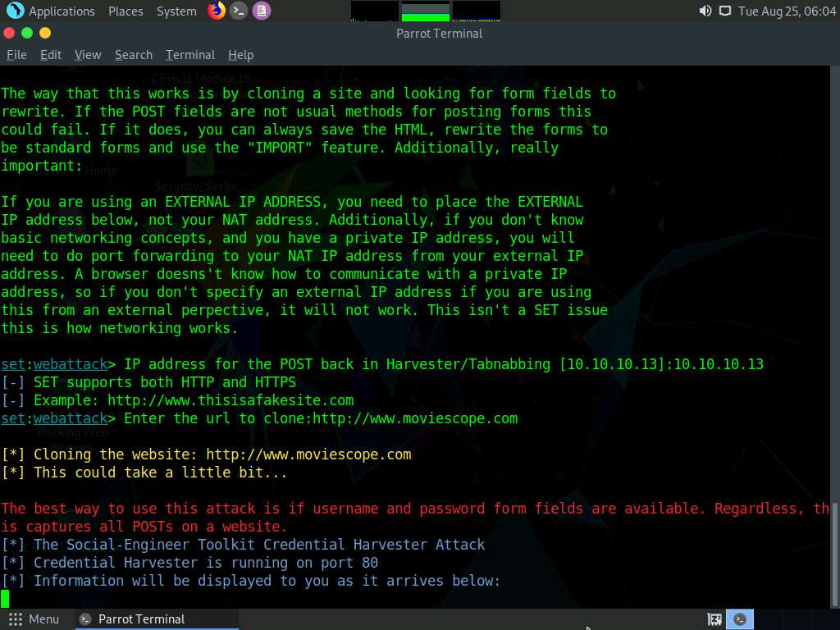Click the "set" prompt on the IP address line
The width and height of the screenshot is (840, 630).
point(13,364)
